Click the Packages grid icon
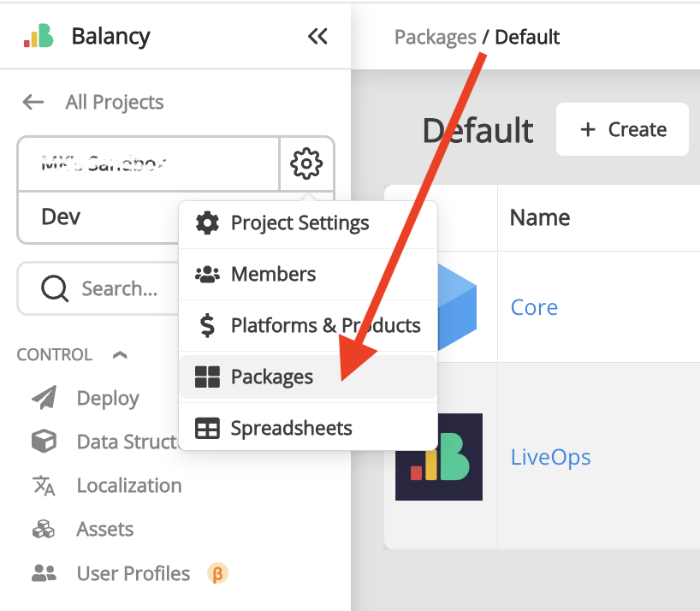700x611 pixels. click(x=207, y=377)
